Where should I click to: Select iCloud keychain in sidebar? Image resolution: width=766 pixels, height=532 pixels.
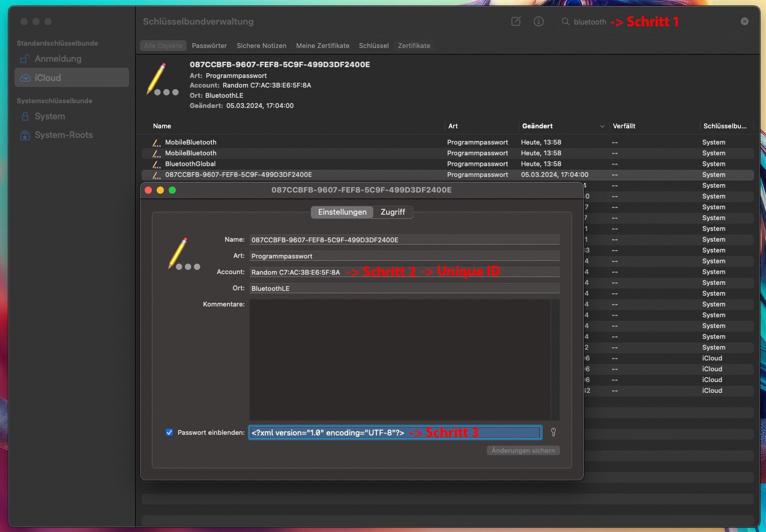(x=72, y=77)
